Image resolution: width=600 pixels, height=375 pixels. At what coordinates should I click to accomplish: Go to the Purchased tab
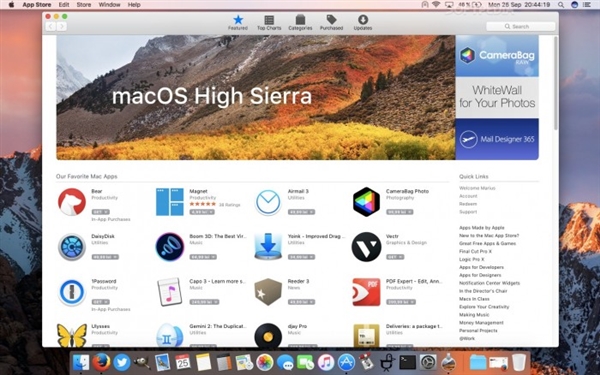tap(331, 23)
